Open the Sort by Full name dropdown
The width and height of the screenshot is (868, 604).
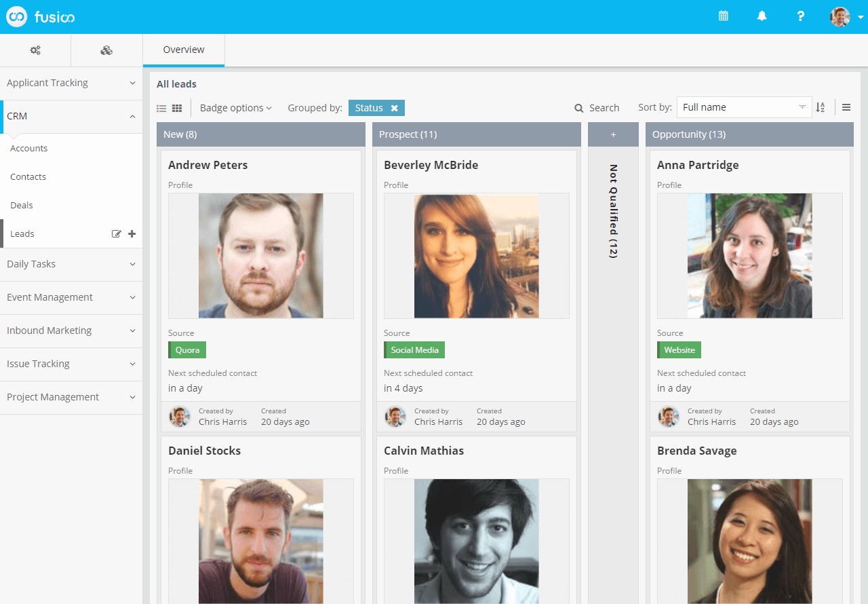click(744, 107)
